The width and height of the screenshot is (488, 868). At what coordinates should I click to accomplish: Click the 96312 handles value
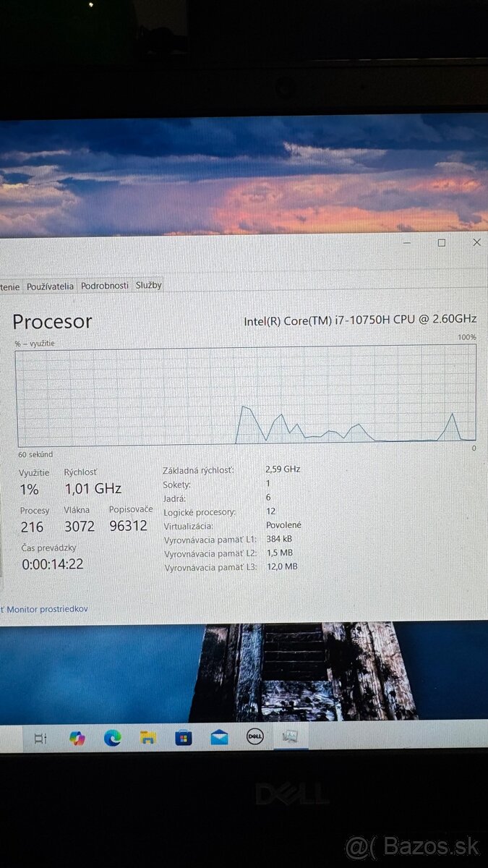[x=128, y=526]
